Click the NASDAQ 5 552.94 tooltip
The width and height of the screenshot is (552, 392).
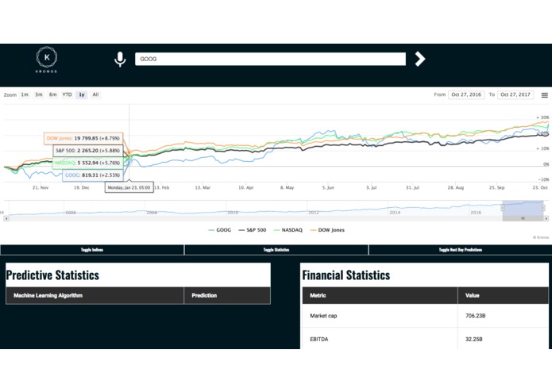88,163
